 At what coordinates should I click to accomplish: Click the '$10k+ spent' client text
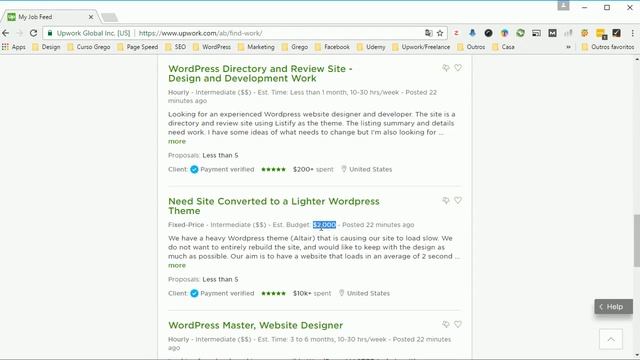click(x=312, y=293)
